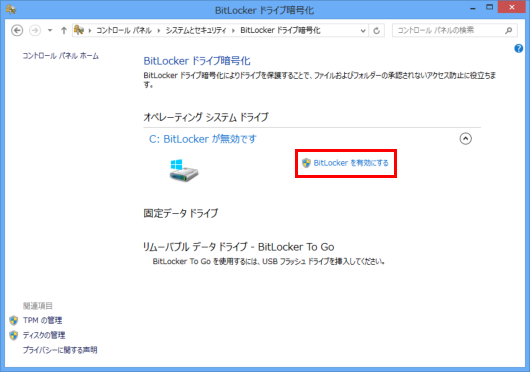
Task: Go up one level with Up arrow
Action: (x=64, y=30)
